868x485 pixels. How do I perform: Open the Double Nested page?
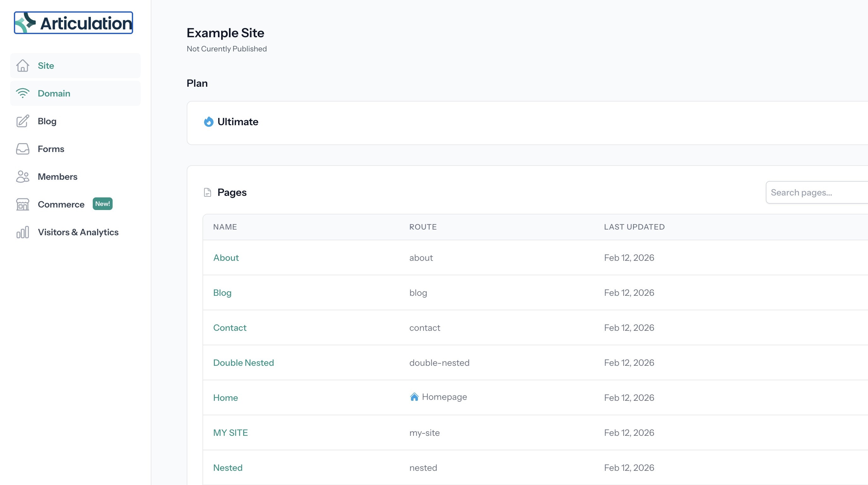pyautogui.click(x=243, y=363)
